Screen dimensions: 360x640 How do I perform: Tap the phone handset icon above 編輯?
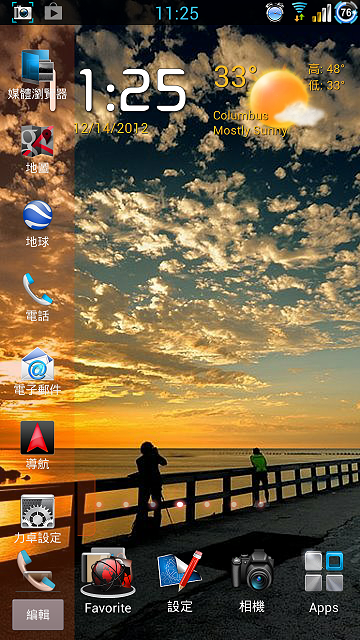coord(36,570)
